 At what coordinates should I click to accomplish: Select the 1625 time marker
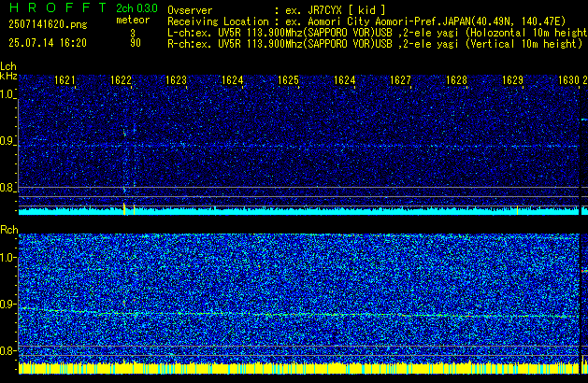click(x=288, y=80)
